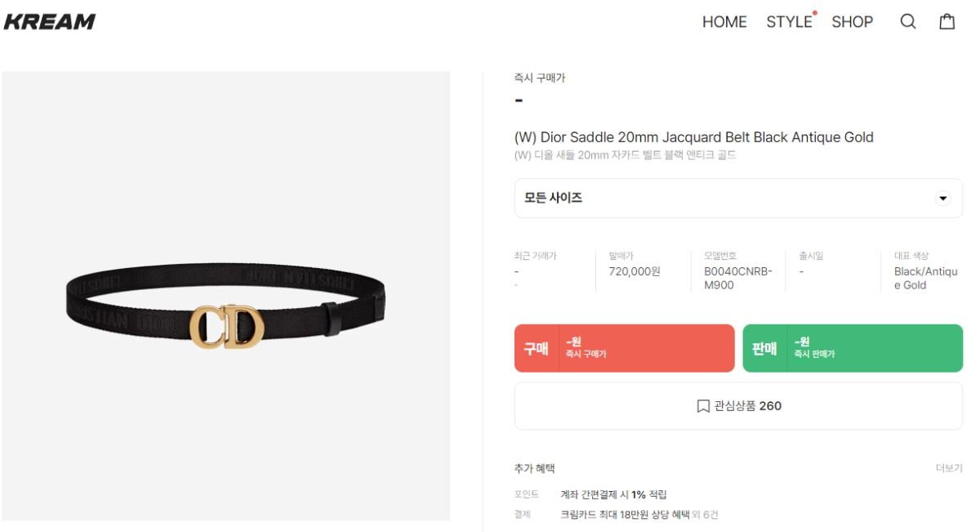980x532 pixels.
Task: Click the gold CD buckle on belt image
Action: (x=226, y=325)
